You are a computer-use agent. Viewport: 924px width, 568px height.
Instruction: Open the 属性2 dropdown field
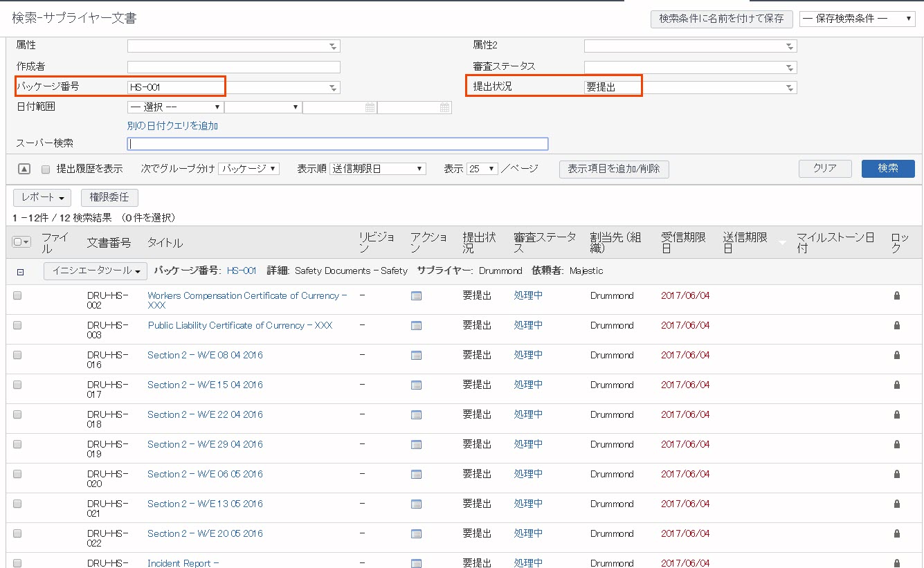(x=691, y=46)
